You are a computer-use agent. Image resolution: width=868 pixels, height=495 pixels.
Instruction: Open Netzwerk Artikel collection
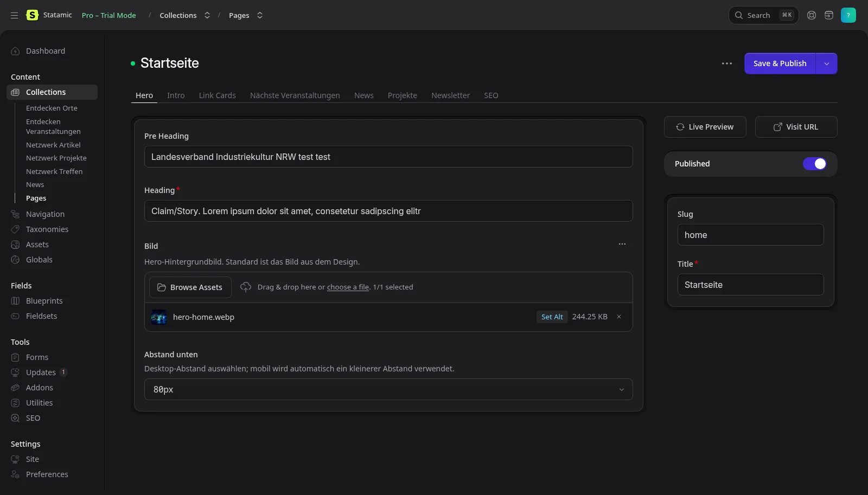click(53, 145)
